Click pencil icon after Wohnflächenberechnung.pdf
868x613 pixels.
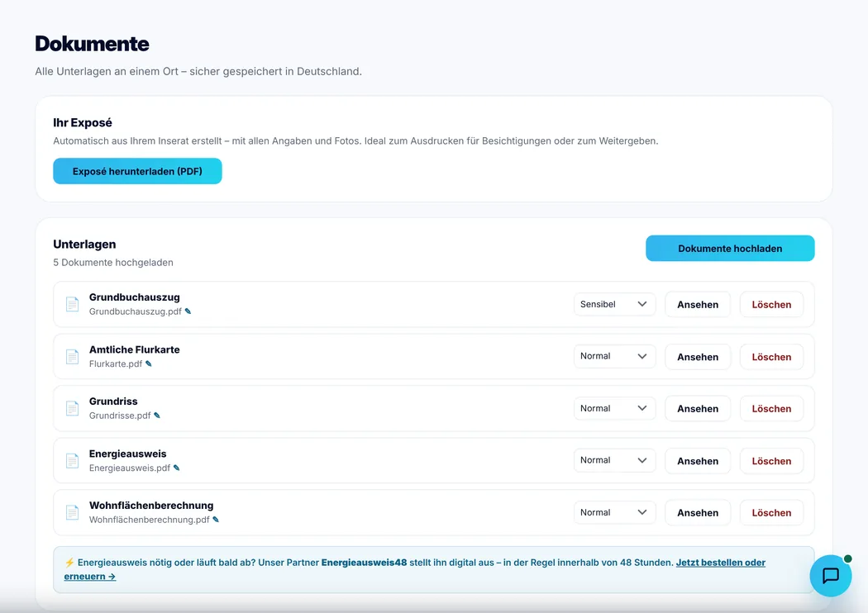216,520
